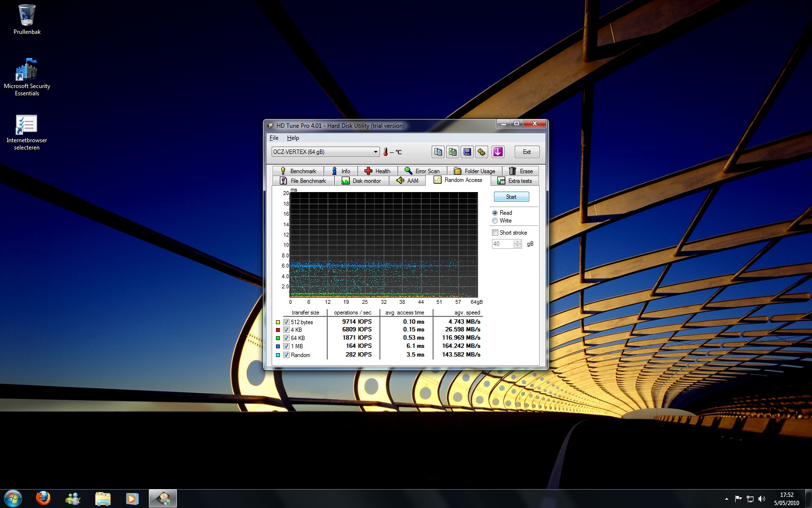Show hidden system tray icons
Screen dimensions: 812x508
pyautogui.click(x=726, y=499)
